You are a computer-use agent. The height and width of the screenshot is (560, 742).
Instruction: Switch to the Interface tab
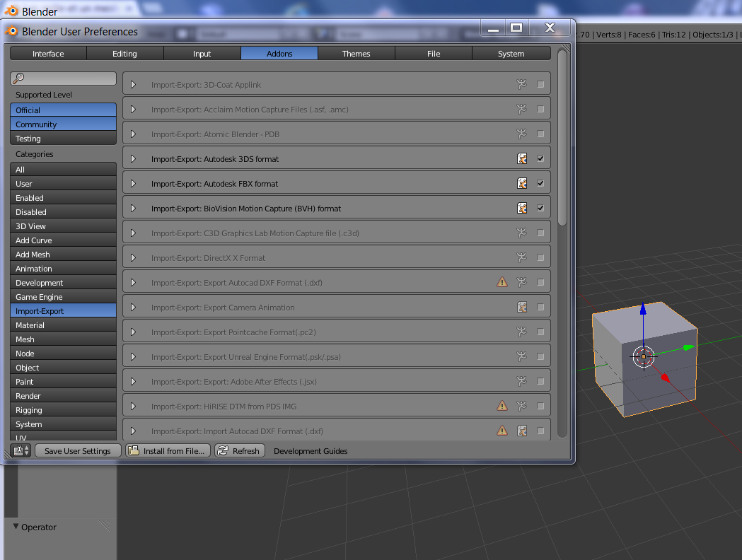(x=48, y=54)
